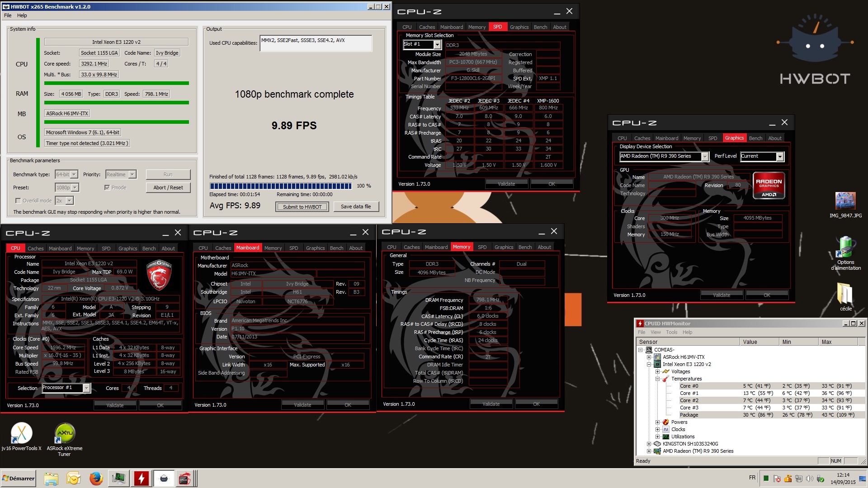868x488 pixels.
Task: Click the Powers flame icon in HWMonitor
Action: coord(665,422)
